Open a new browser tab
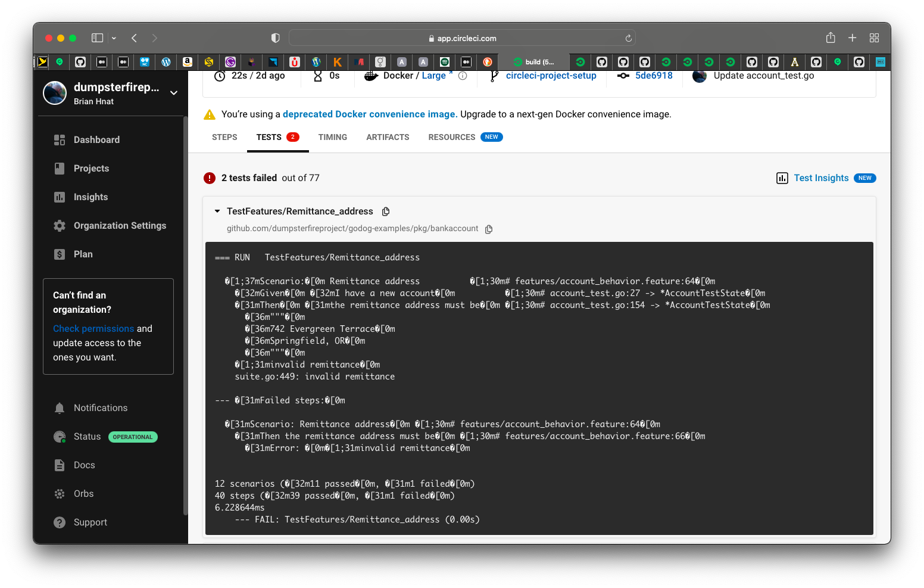924x588 pixels. click(852, 38)
